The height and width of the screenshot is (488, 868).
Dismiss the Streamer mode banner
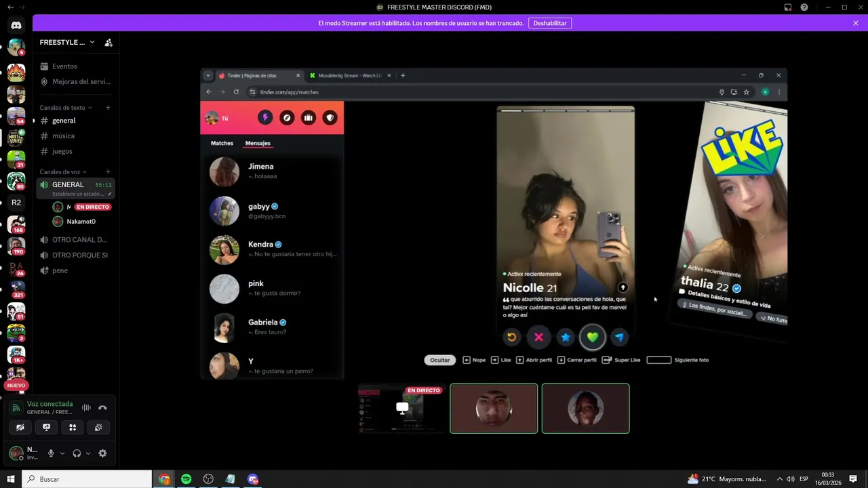point(856,23)
